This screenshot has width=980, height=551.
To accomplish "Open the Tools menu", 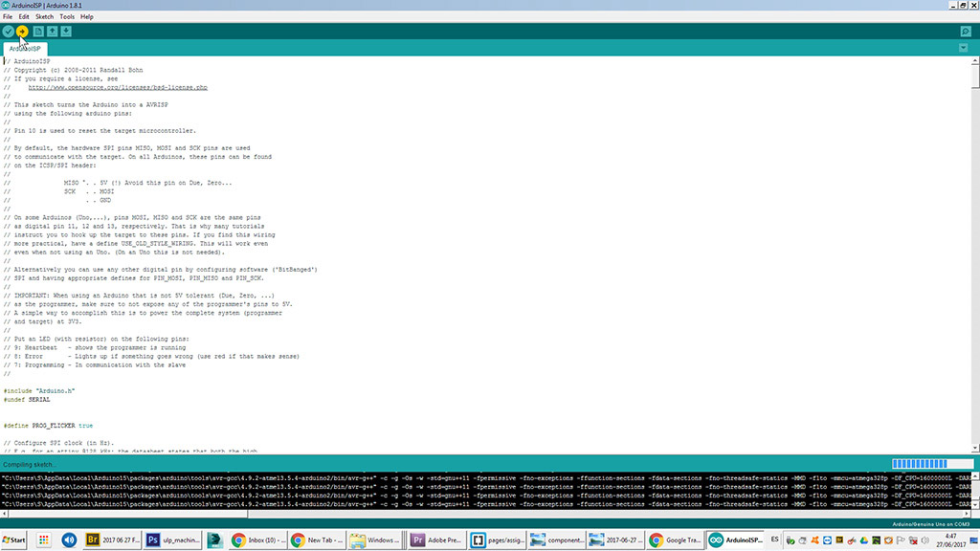I will [x=67, y=17].
